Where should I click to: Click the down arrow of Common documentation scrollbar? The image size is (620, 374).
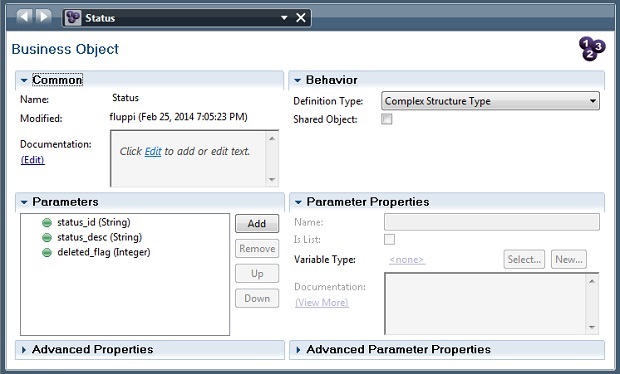click(x=272, y=179)
